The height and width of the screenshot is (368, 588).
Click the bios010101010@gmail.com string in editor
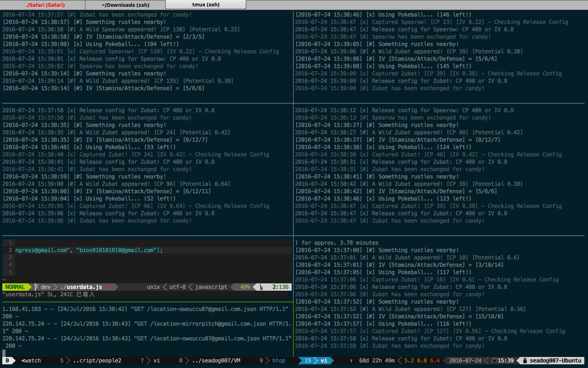click(116, 250)
